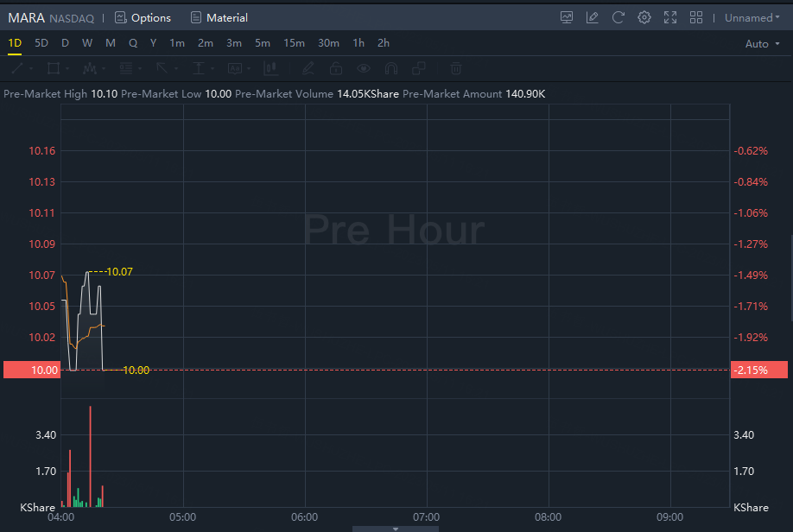The width and height of the screenshot is (793, 532).
Task: Select the wave pattern drawing tool
Action: 90,68
